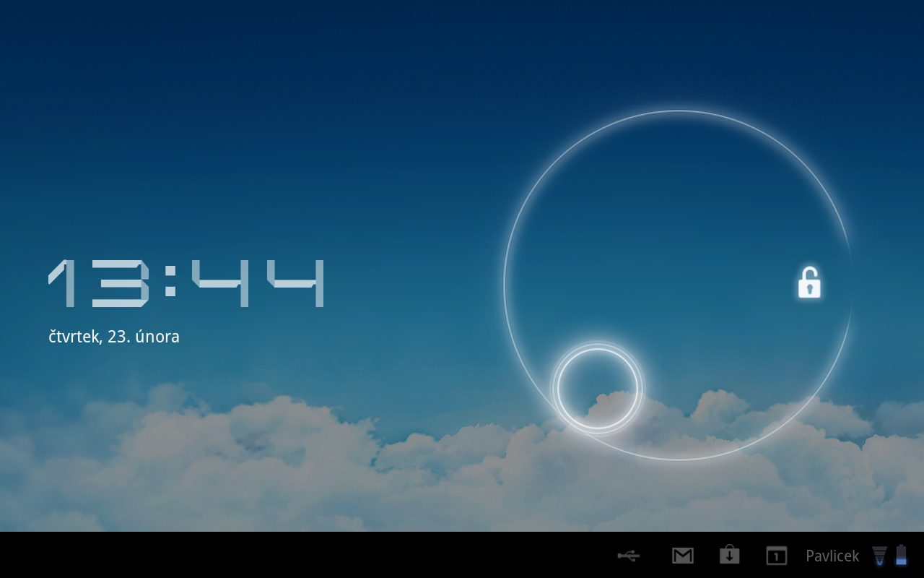This screenshot has height=578, width=924.
Task: Click the first digit 1 of the clock
Action: click(x=65, y=283)
